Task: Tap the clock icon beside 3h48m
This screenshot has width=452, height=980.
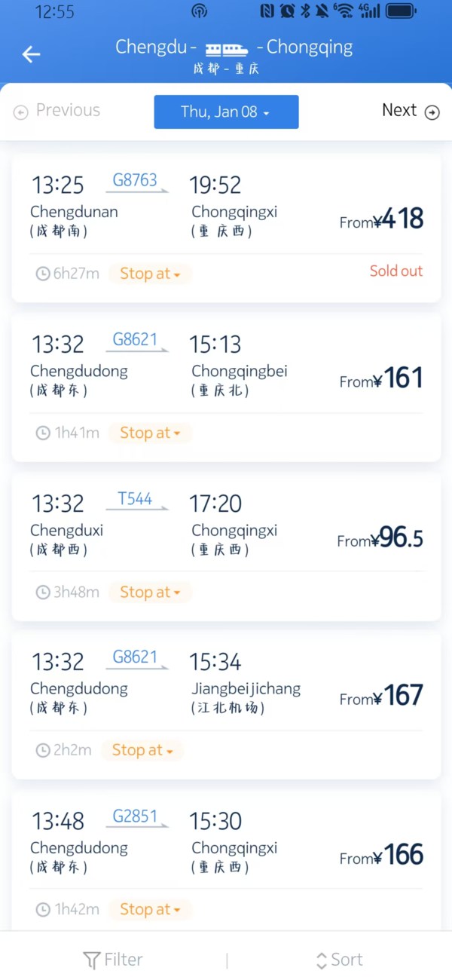Action: point(43,593)
